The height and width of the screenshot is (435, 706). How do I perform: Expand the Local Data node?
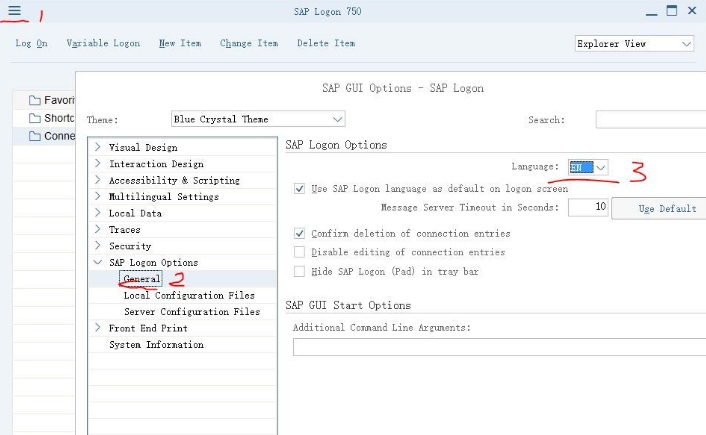point(98,213)
